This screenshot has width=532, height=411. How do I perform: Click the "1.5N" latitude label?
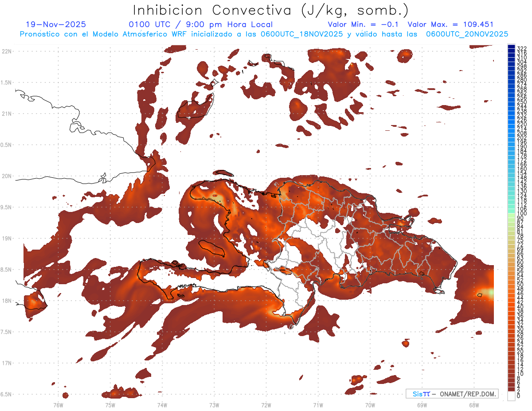click(7, 82)
